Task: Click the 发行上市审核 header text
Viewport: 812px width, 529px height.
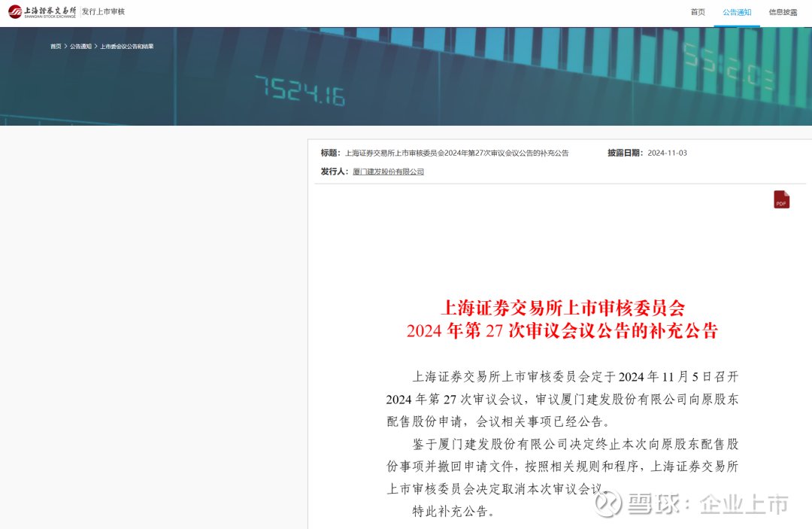Action: 103,11
